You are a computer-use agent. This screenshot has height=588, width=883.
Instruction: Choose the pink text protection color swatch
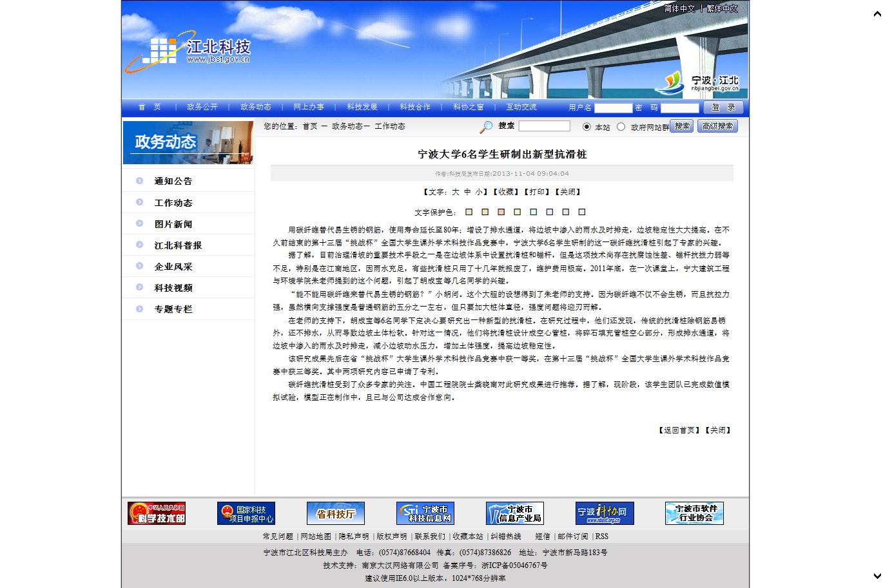[x=501, y=212]
